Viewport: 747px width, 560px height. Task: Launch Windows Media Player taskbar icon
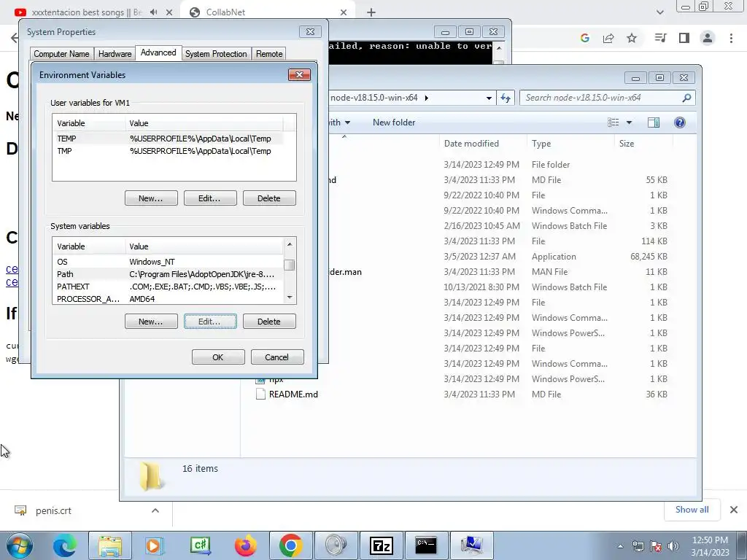154,545
